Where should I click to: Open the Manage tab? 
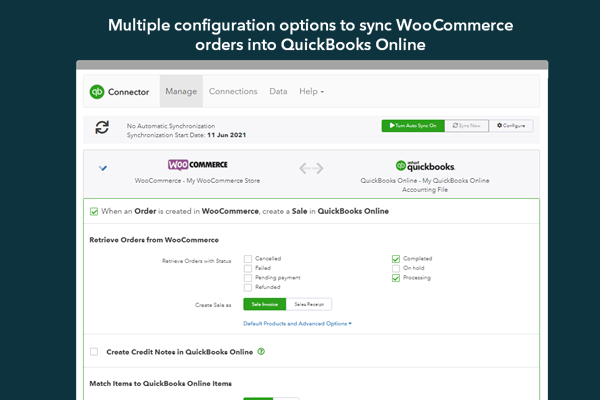coord(181,91)
